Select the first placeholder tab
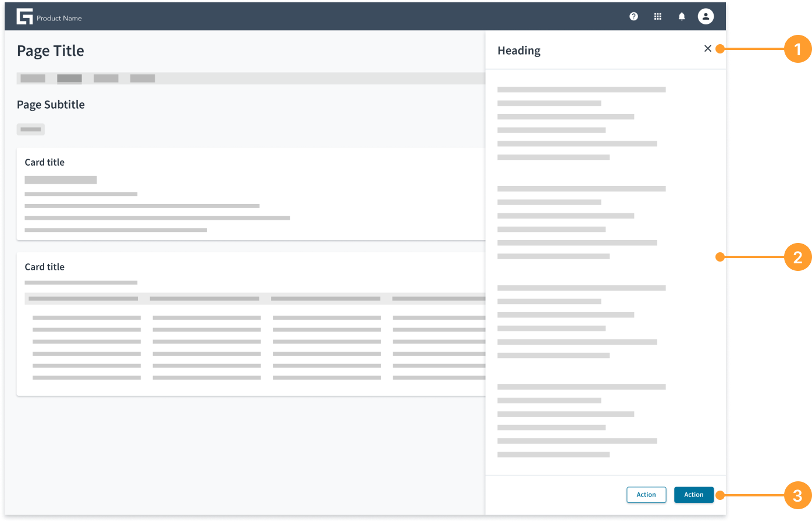 pos(33,78)
